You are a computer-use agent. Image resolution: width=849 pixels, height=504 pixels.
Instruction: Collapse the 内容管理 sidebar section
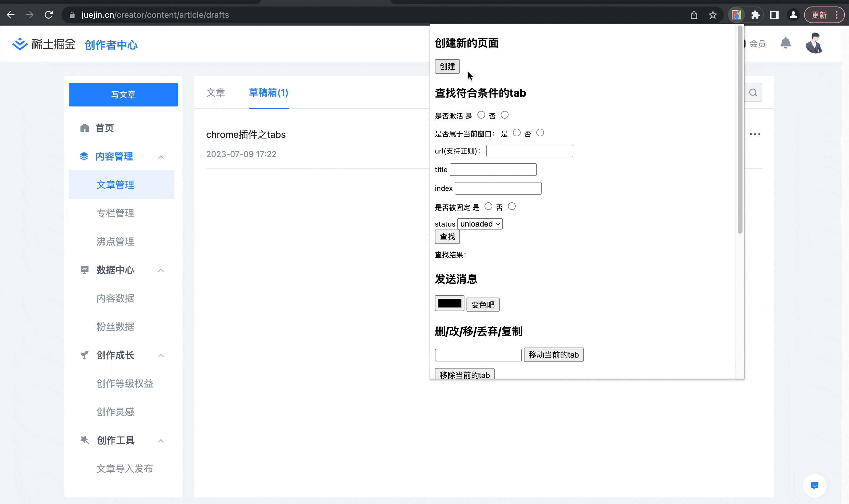click(161, 157)
